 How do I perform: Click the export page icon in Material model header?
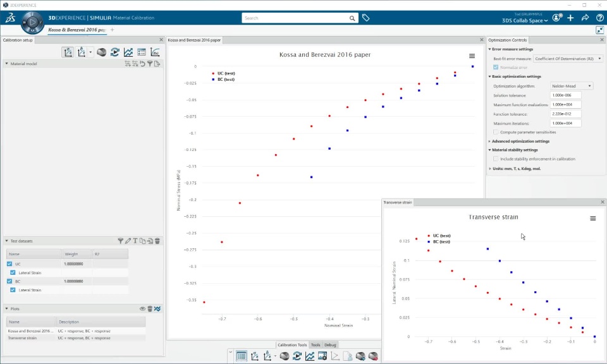coord(157,63)
